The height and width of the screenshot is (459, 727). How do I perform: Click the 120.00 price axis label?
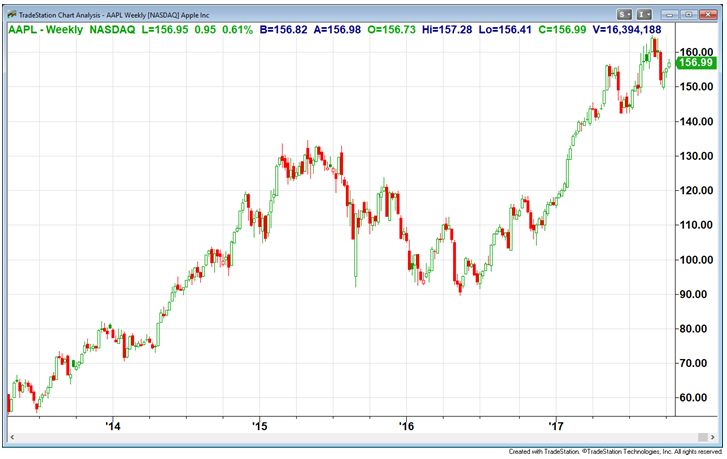click(695, 191)
